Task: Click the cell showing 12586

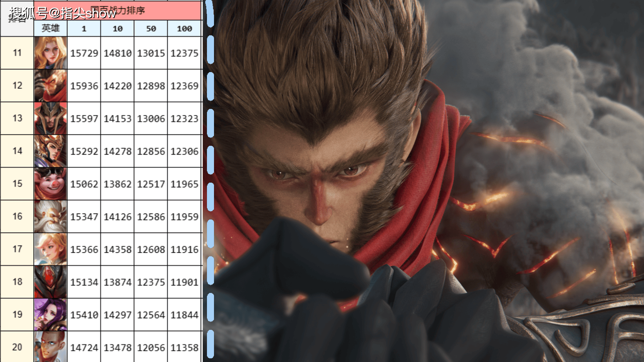Action: point(151,217)
